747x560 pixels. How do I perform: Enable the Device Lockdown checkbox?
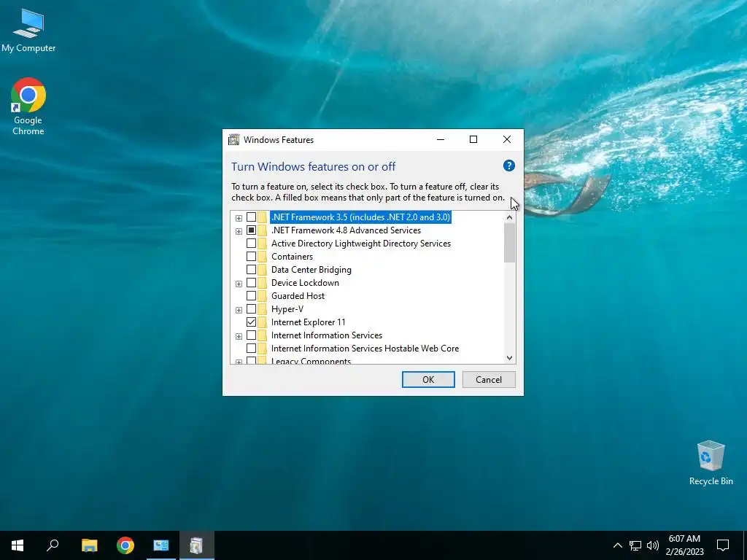click(251, 283)
